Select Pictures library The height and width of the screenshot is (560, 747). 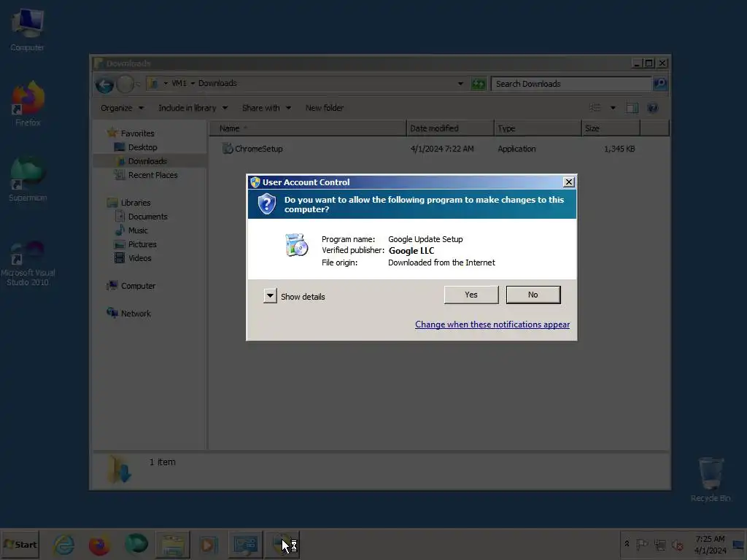pyautogui.click(x=136, y=244)
